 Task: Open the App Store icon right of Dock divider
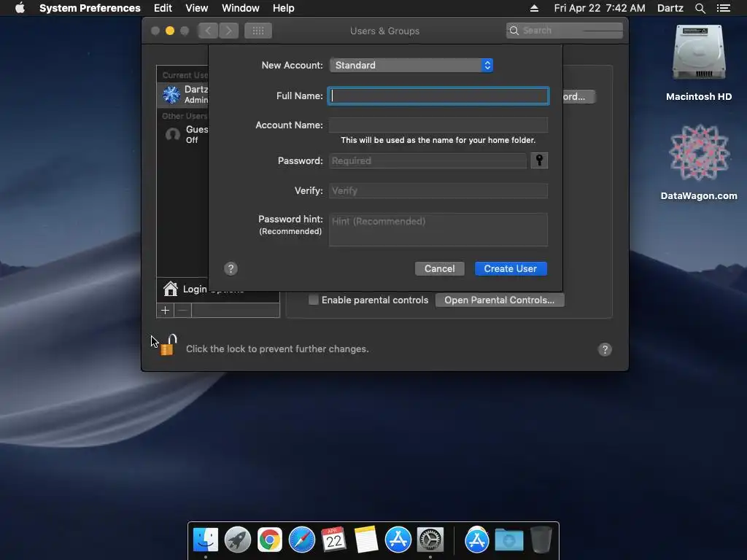(477, 540)
